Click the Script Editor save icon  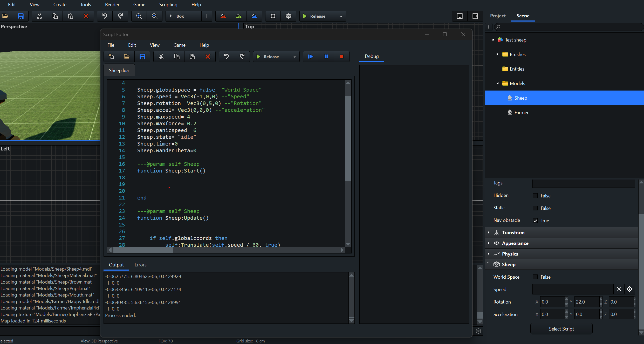coord(142,57)
